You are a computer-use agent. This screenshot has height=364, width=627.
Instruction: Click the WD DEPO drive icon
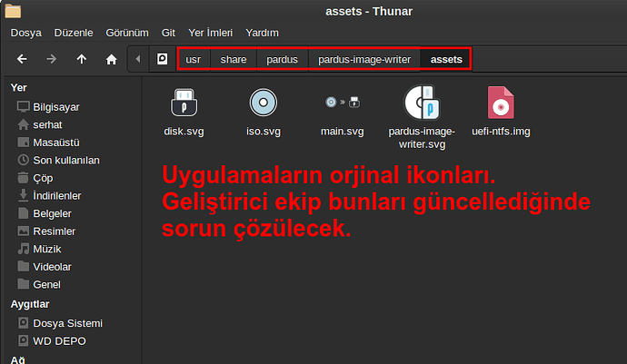point(24,340)
